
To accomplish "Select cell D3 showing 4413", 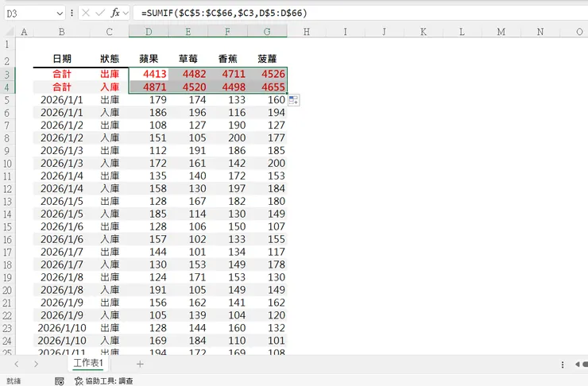I will [x=149, y=74].
